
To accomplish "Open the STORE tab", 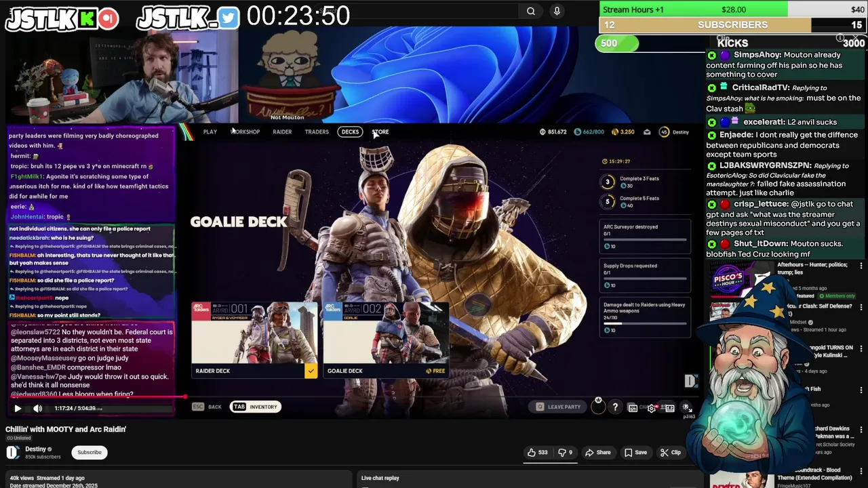I will pyautogui.click(x=380, y=132).
